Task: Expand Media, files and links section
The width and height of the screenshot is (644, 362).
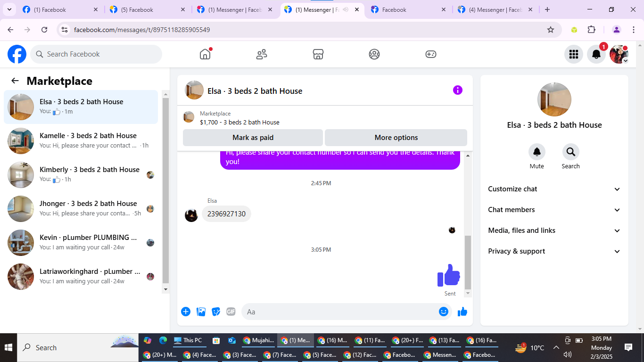Action: pos(554,230)
